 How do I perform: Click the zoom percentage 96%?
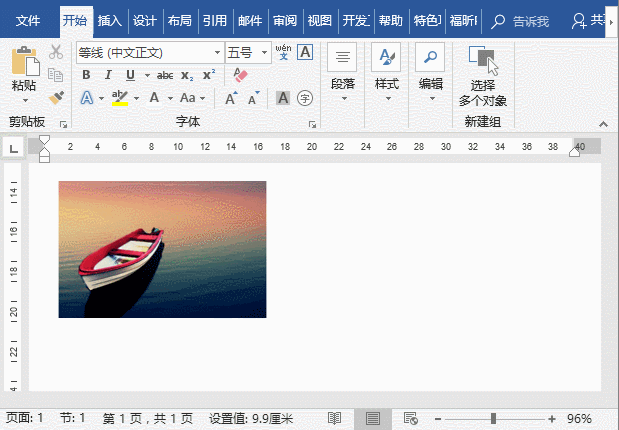(580, 418)
